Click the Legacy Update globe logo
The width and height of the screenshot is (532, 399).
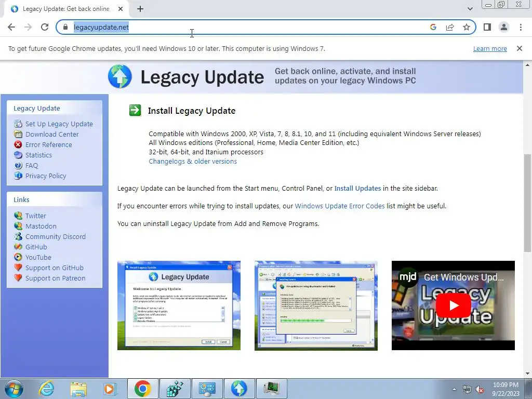pyautogui.click(x=120, y=76)
